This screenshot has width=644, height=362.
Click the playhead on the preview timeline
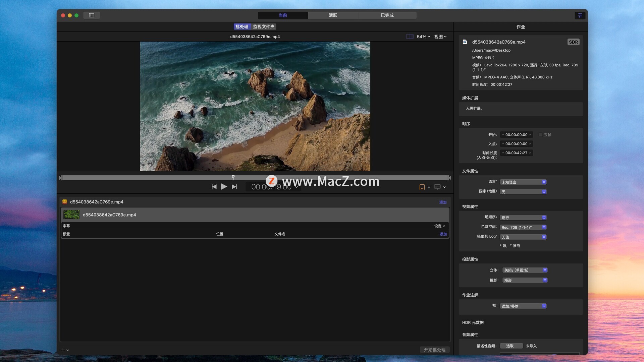pos(233,177)
